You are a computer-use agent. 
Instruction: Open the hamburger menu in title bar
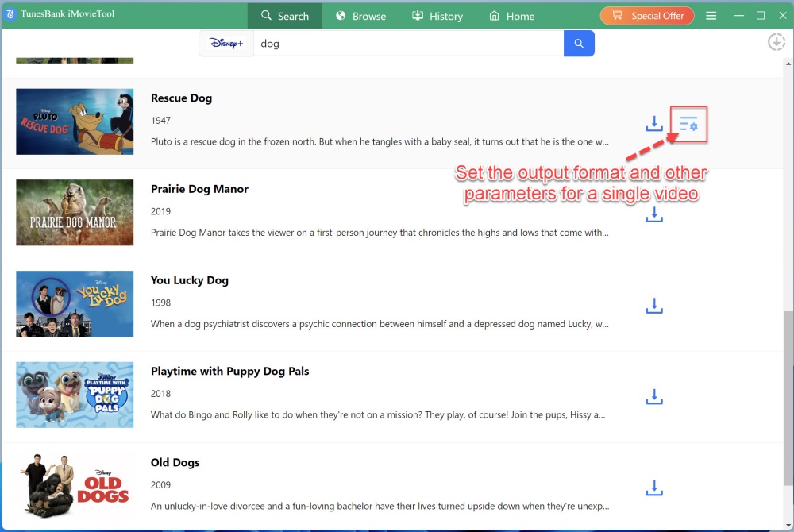pos(711,16)
